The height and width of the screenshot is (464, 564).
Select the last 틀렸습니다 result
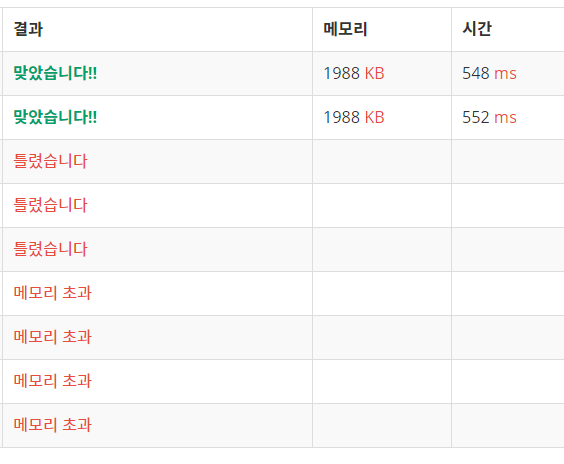point(50,249)
